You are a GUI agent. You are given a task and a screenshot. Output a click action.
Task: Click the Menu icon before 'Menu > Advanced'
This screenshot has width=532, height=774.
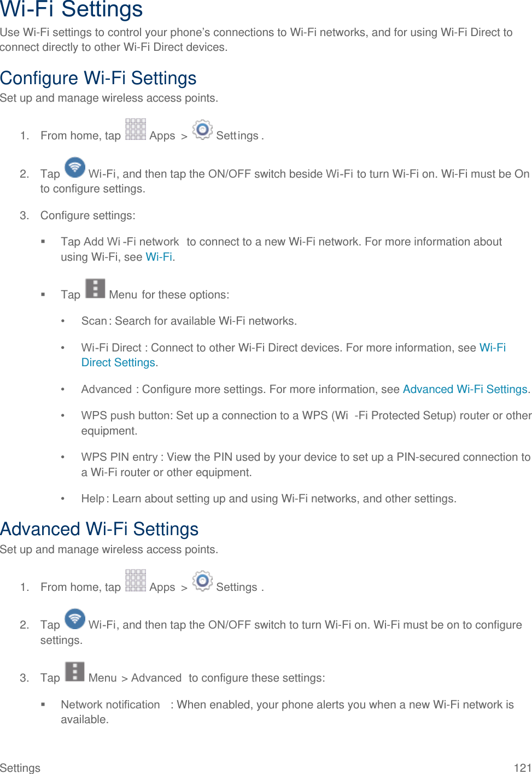point(75,672)
